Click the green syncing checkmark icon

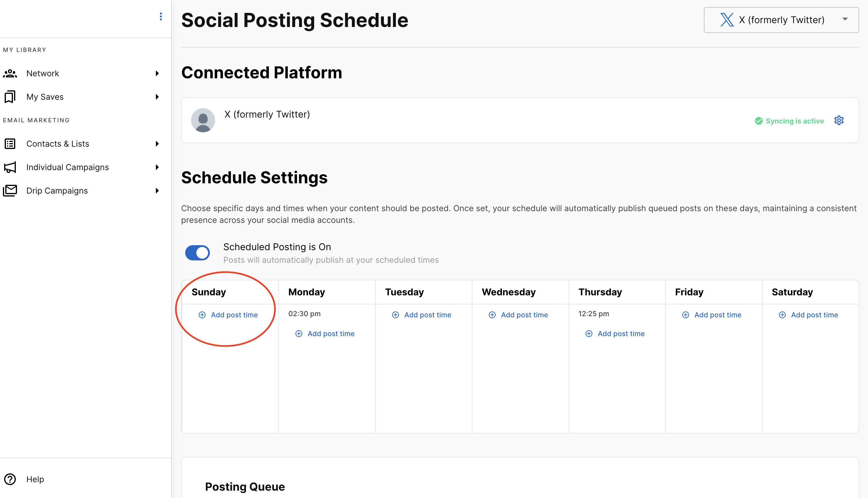(759, 121)
